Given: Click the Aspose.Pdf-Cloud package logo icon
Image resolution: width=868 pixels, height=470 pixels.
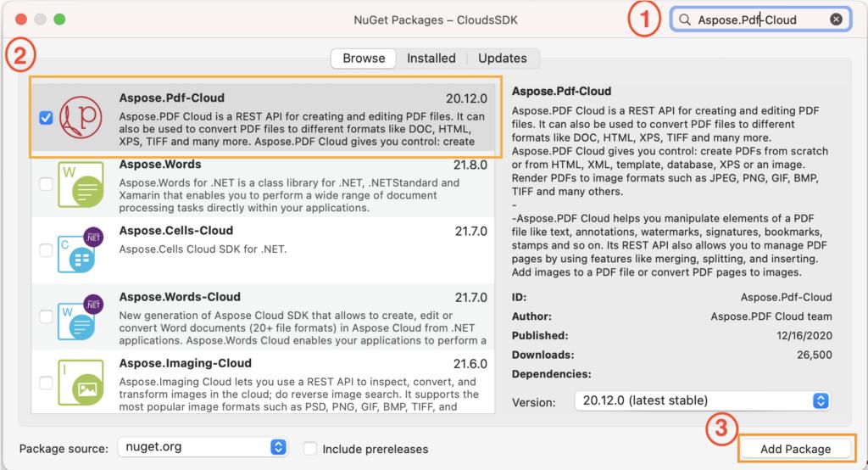Looking at the screenshot, I should coord(82,118).
